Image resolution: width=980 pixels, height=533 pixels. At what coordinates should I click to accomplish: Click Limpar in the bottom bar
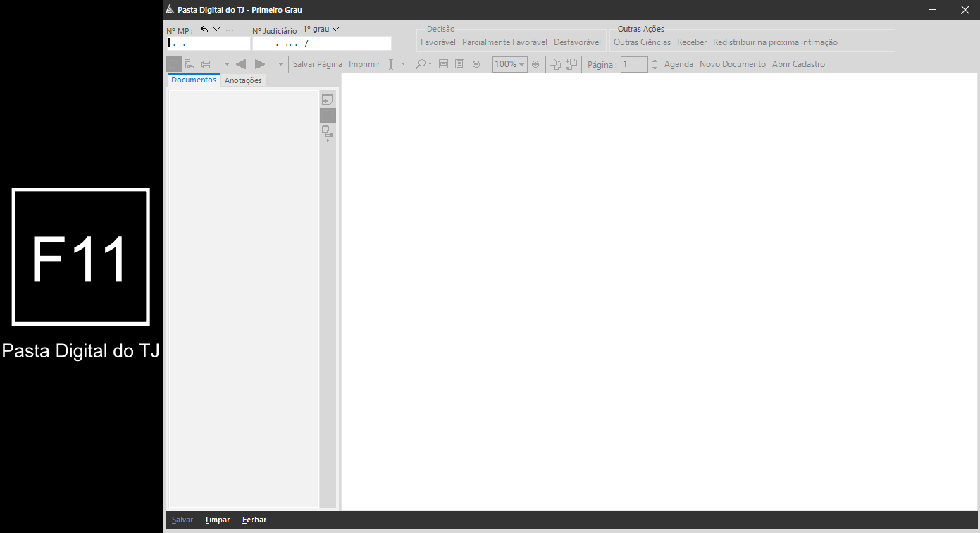pos(218,520)
